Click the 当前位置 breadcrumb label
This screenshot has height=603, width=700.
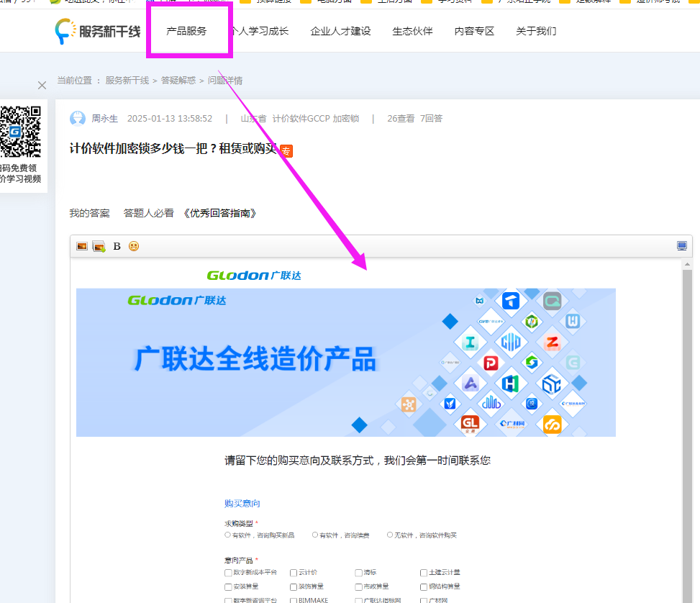[x=74, y=81]
